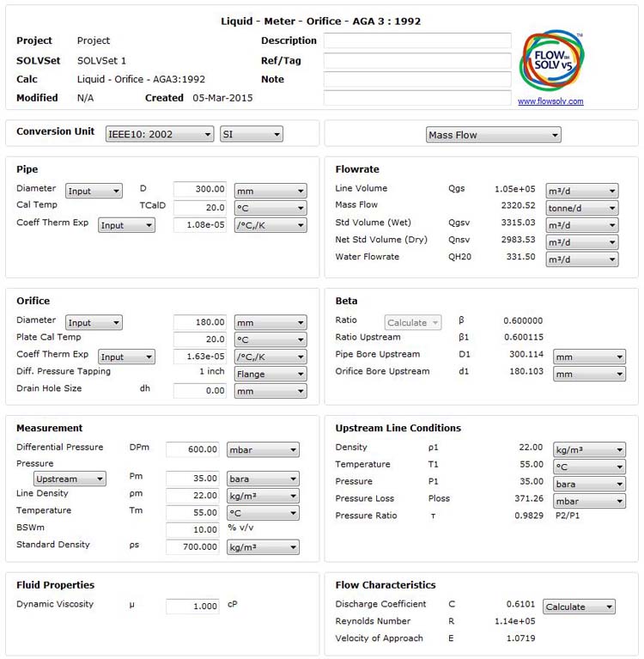Click the Orifice Diameter value field
Image resolution: width=644 pixels, height=659 pixels.
click(200, 323)
